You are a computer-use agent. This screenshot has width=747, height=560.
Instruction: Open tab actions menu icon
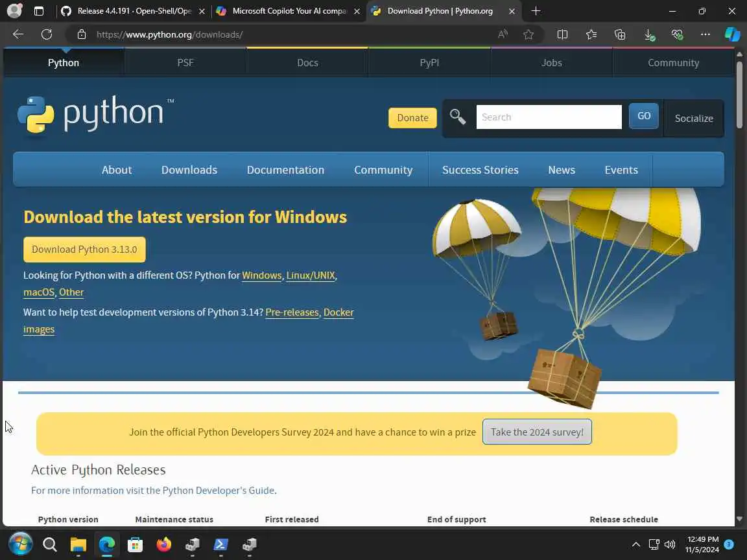[x=39, y=10]
